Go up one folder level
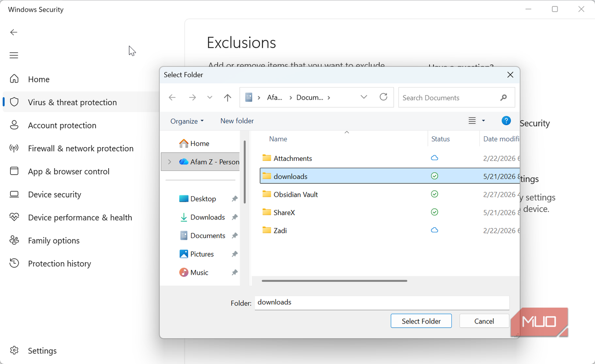This screenshot has height=364, width=595. click(228, 97)
